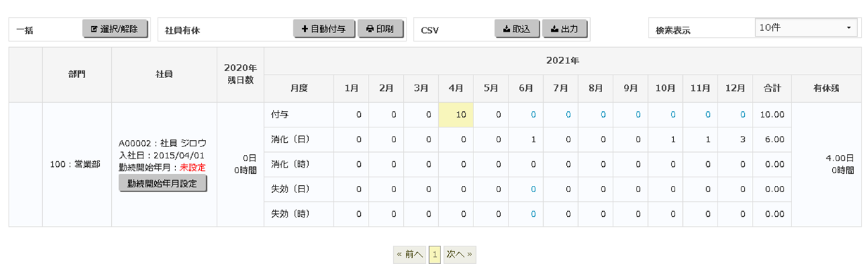This screenshot has height=264, width=868.
Task: Click the 選択/解除 bulk select button
Action: [116, 30]
